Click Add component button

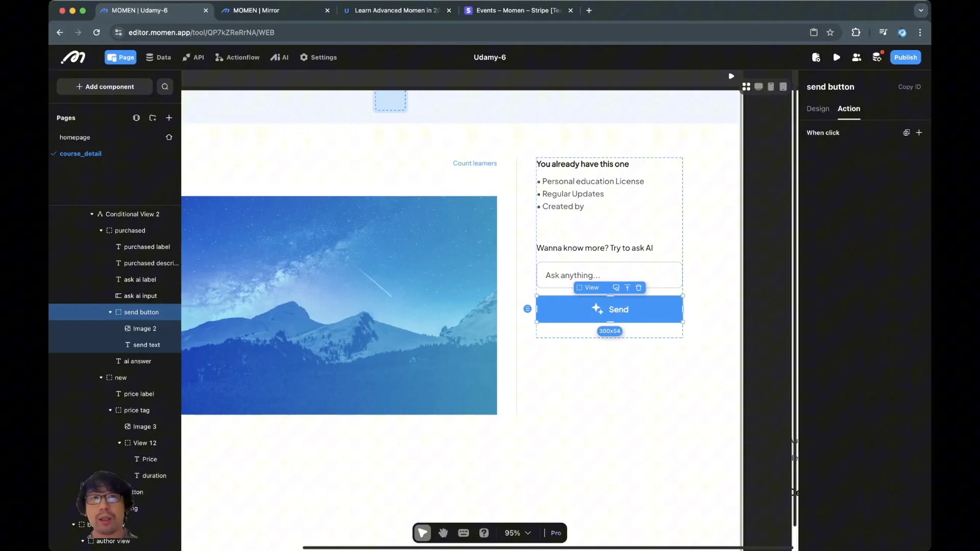[x=105, y=87]
